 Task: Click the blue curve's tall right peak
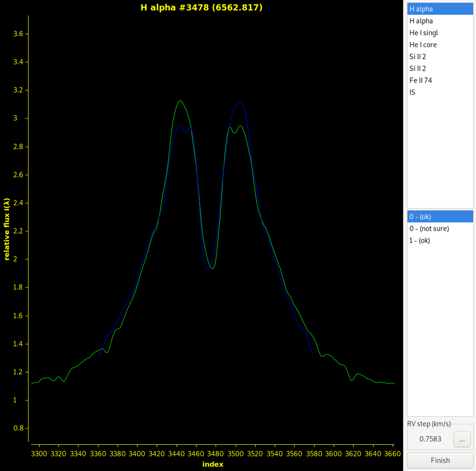coord(240,101)
